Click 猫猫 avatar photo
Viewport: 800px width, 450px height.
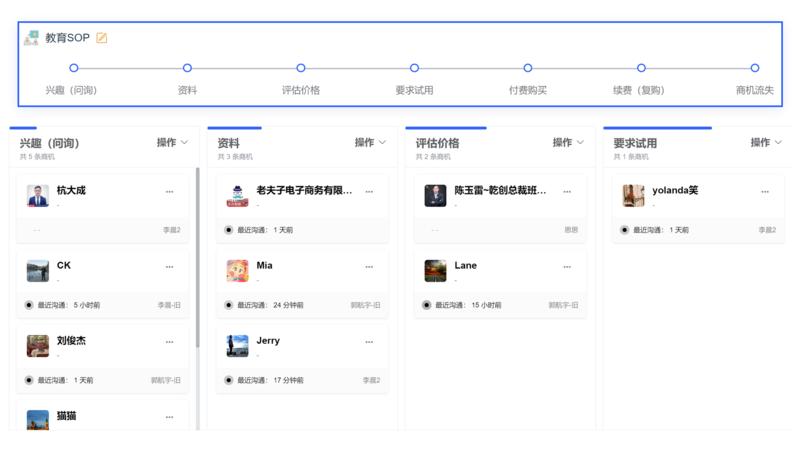point(38,420)
